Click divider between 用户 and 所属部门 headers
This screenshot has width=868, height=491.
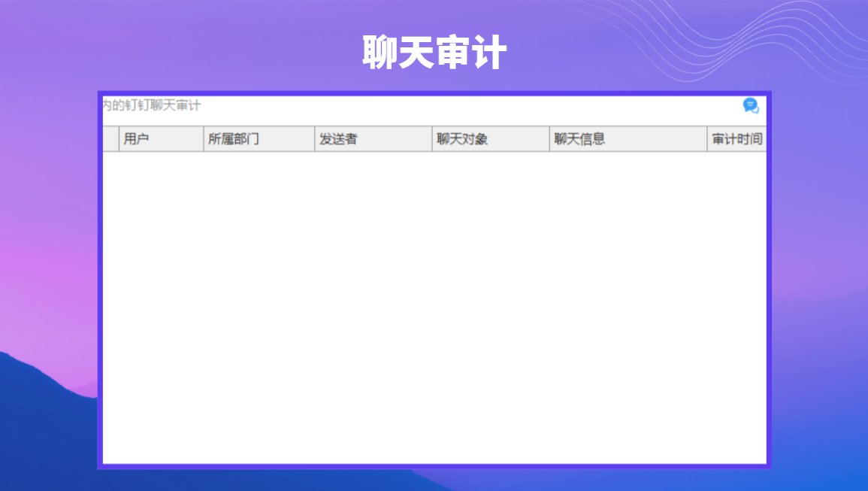(204, 138)
